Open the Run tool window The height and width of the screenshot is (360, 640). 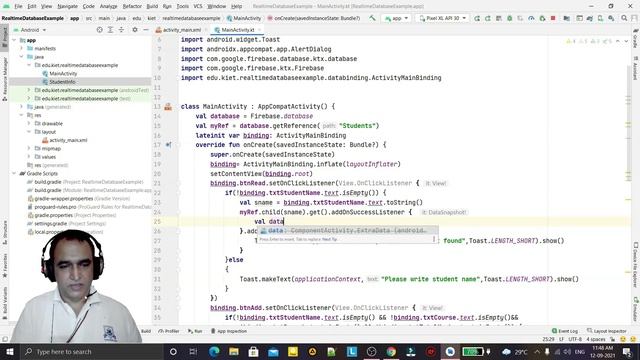(195, 331)
